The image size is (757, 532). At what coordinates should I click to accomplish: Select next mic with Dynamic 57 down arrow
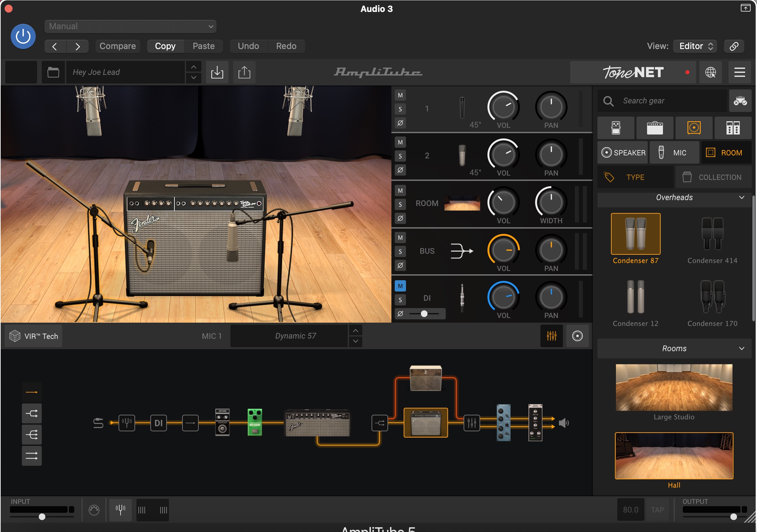pos(355,341)
